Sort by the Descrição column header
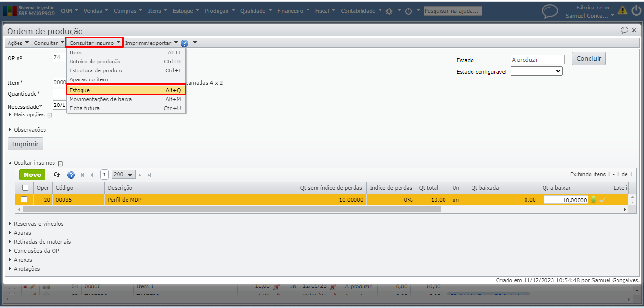The image size is (644, 308). click(x=200, y=188)
